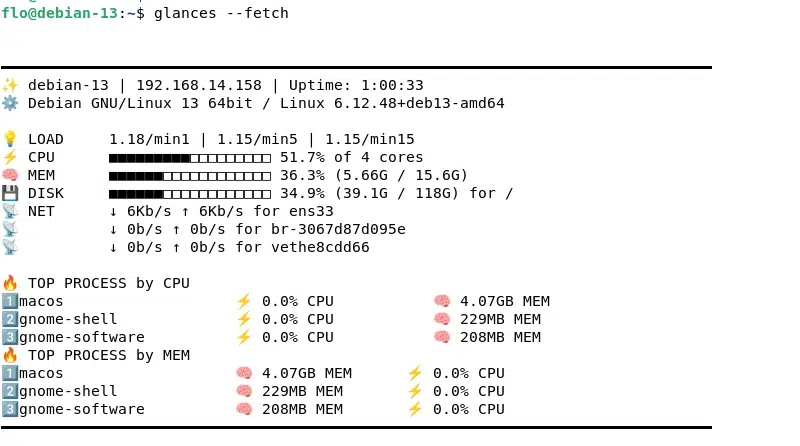Click the 4.07GB MEM value under TOP PROCESS by CPU

point(504,301)
